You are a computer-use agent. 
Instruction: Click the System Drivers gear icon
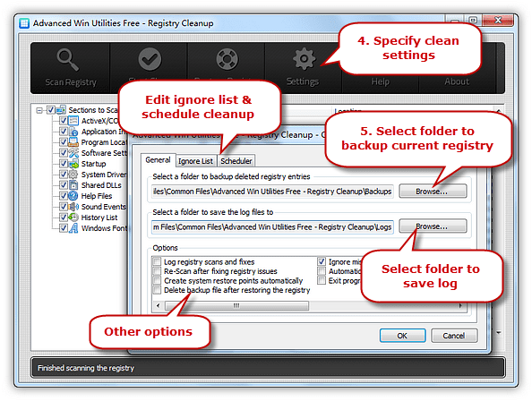(73, 175)
